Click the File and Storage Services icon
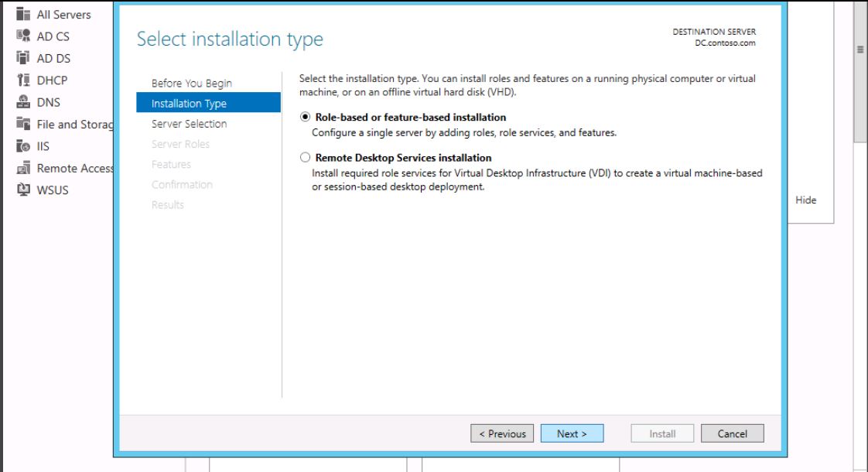868x472 pixels. click(23, 124)
